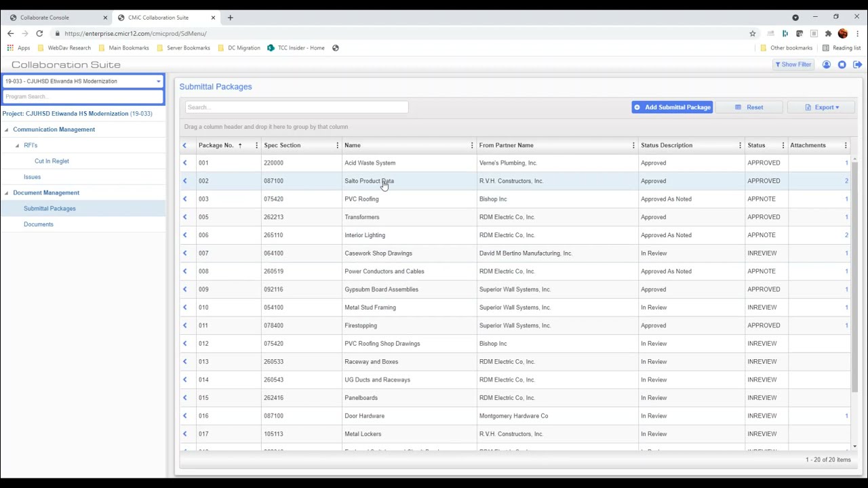The width and height of the screenshot is (868, 488).
Task: Click Add Submittal Package button
Action: (672, 107)
